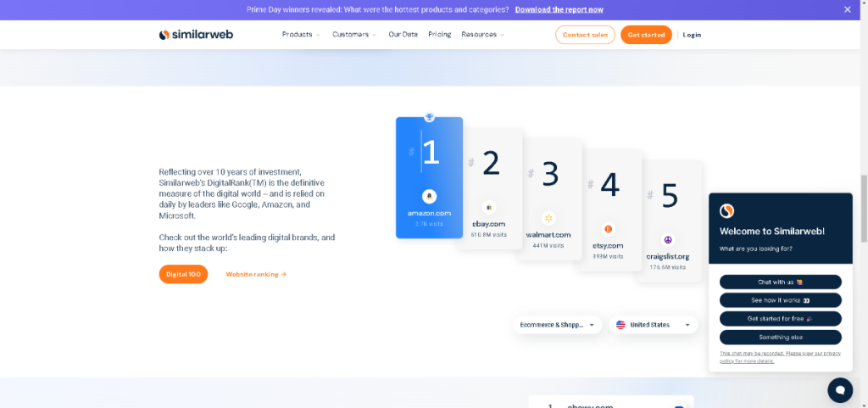Click the Customers chevron arrow
868x408 pixels.
[374, 35]
